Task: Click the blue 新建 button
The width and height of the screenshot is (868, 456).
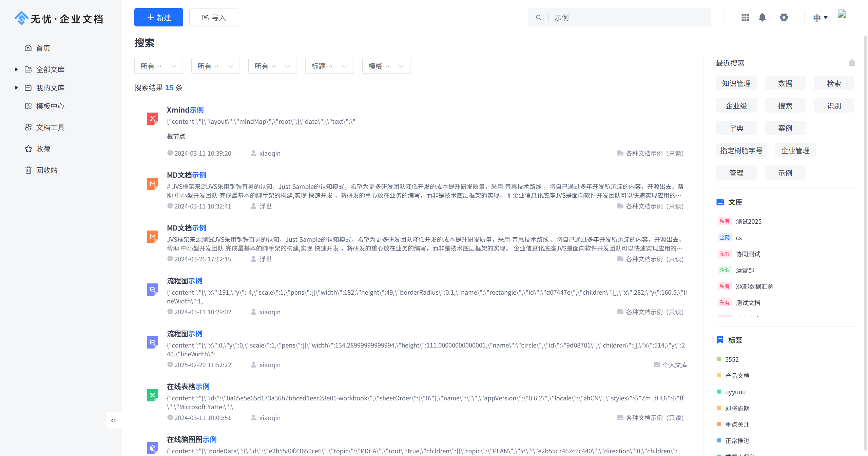Action: pos(158,17)
